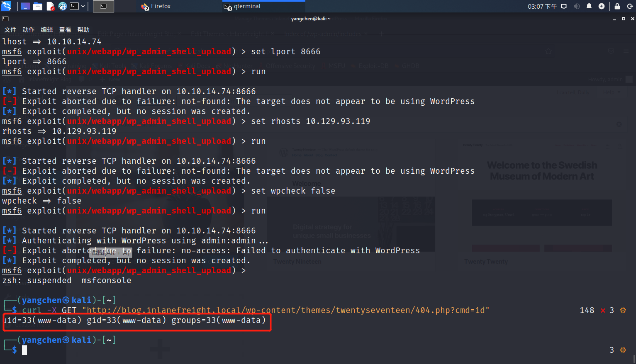Click the 'set wpcheck false' command text

[x=293, y=191]
